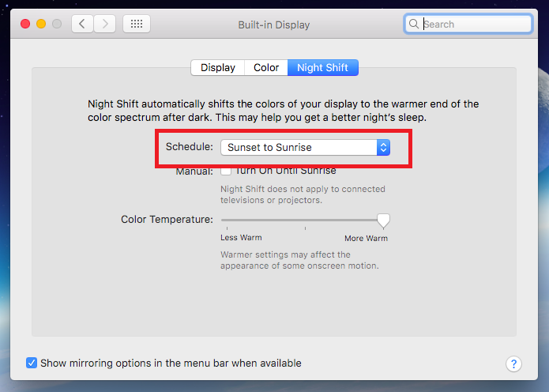Switch to the Display tab
Viewport: 549px width, 392px height.
[x=218, y=68]
